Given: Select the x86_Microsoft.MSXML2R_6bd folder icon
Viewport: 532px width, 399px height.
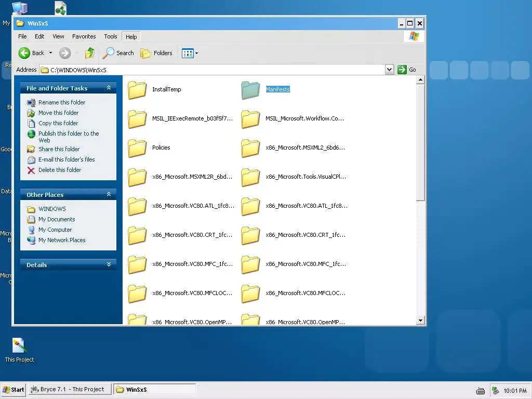Looking at the screenshot, I should (x=137, y=177).
